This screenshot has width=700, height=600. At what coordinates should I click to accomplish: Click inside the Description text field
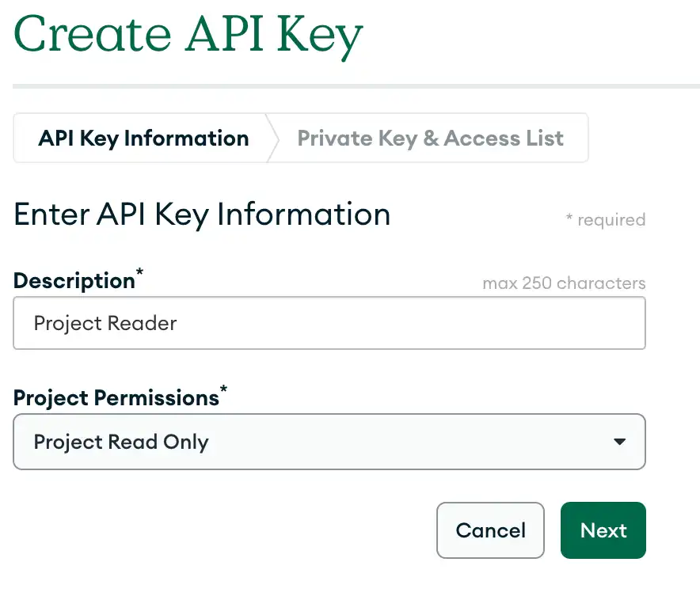[329, 323]
